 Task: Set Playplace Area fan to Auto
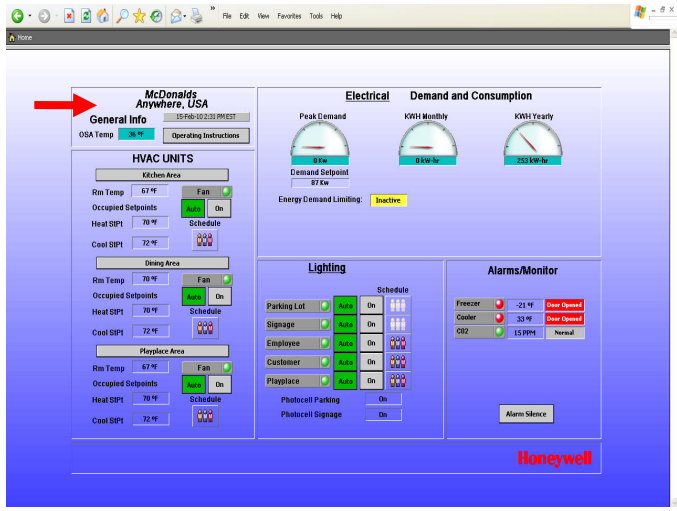click(x=194, y=385)
